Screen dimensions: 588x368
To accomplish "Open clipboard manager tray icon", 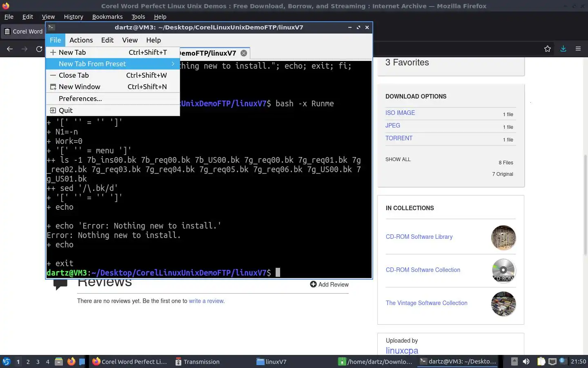I will [541, 361].
